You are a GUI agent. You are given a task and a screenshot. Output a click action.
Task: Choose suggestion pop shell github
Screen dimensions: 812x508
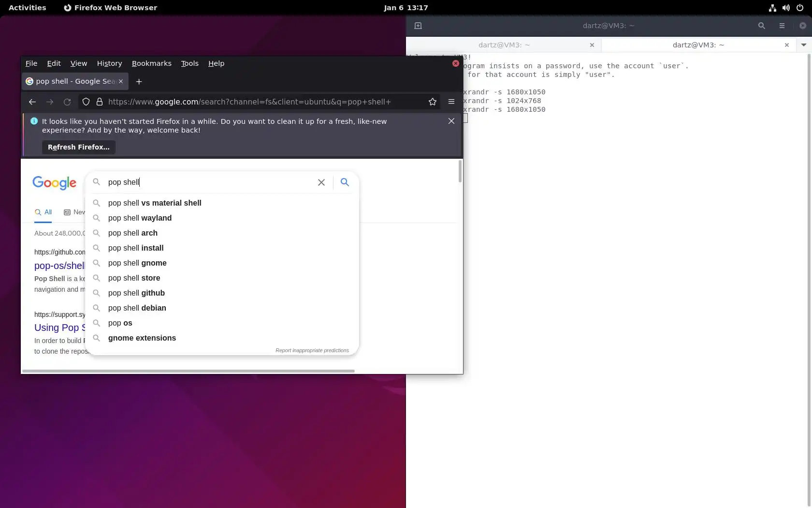222,293
